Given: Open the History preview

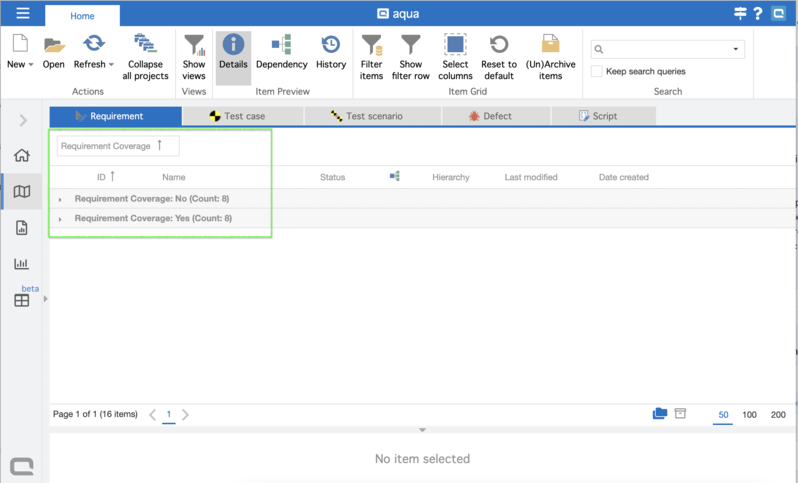Looking at the screenshot, I should (330, 46).
